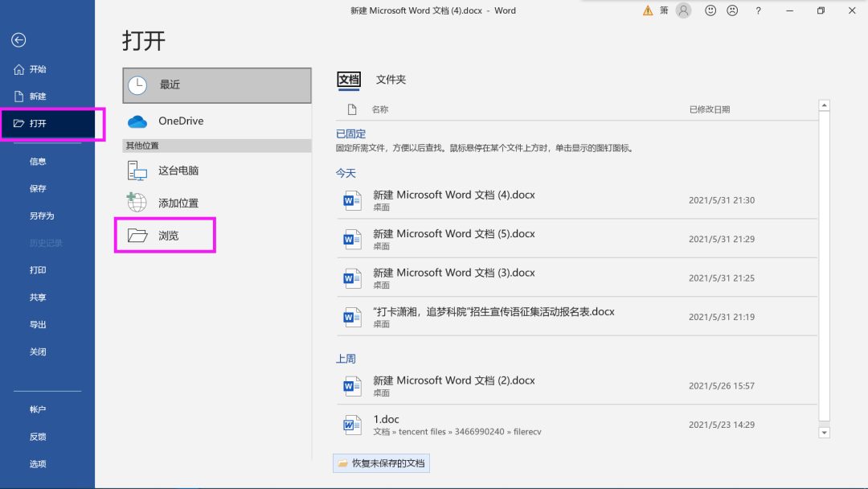Image resolution: width=868 pixels, height=489 pixels.
Task: Open the help question mark icon
Action: point(758,10)
